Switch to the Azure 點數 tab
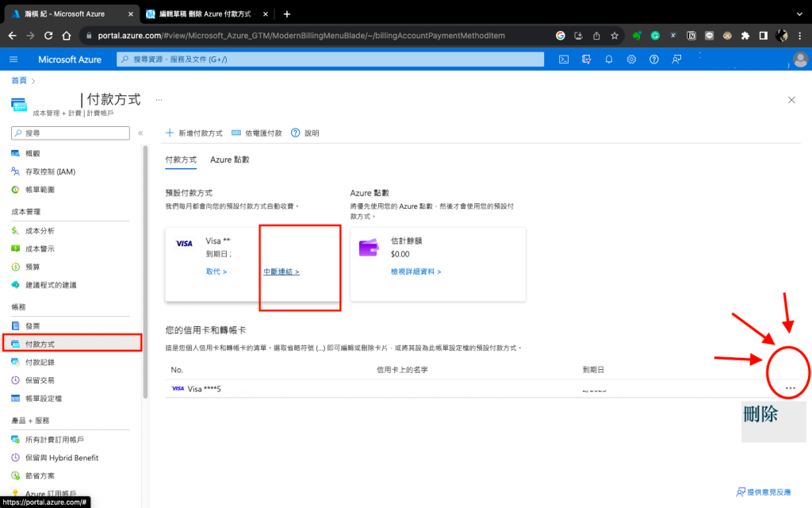Image resolution: width=812 pixels, height=508 pixels. click(x=229, y=160)
